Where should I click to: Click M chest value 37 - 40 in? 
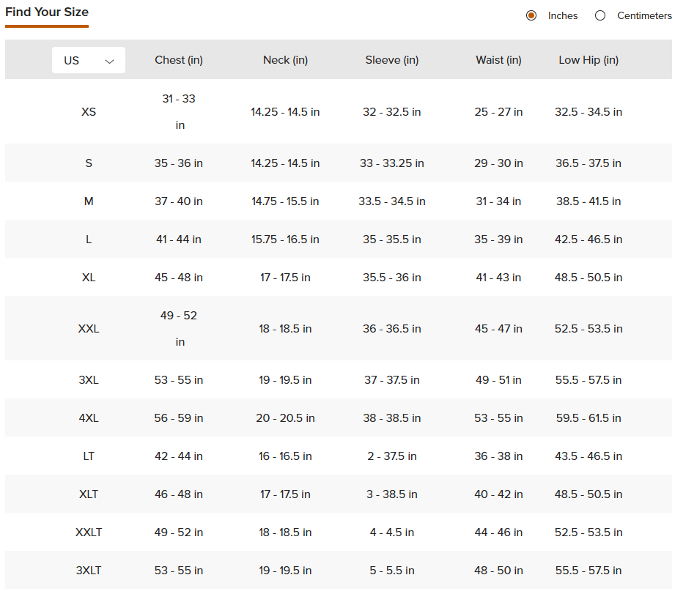(x=179, y=201)
